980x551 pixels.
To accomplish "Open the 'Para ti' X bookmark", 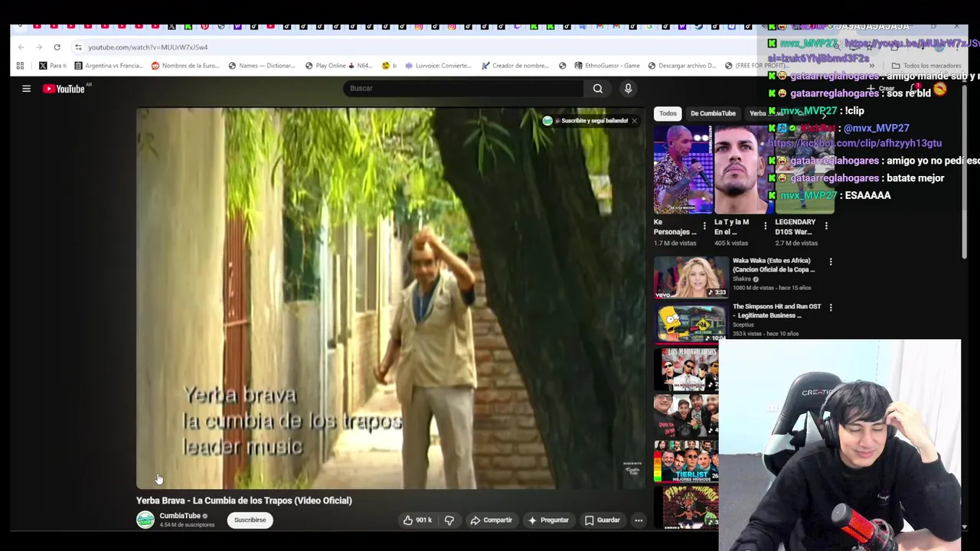I will [53, 66].
